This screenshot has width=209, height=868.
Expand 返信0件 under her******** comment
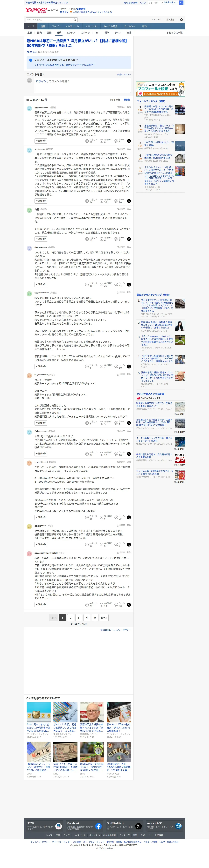point(41,141)
